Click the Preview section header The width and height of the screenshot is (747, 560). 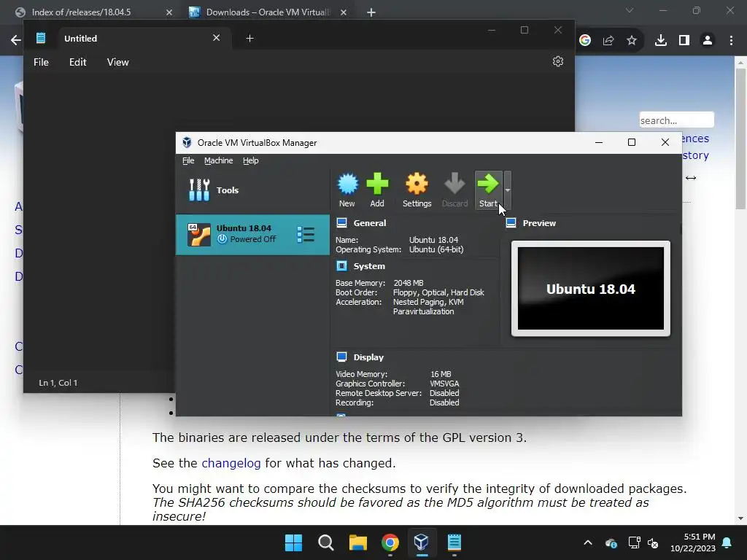pyautogui.click(x=539, y=223)
